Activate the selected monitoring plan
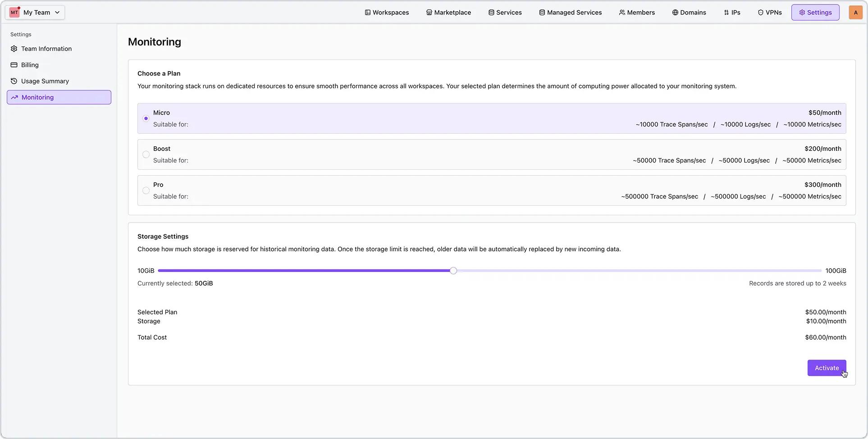This screenshot has height=439, width=868. pos(827,367)
